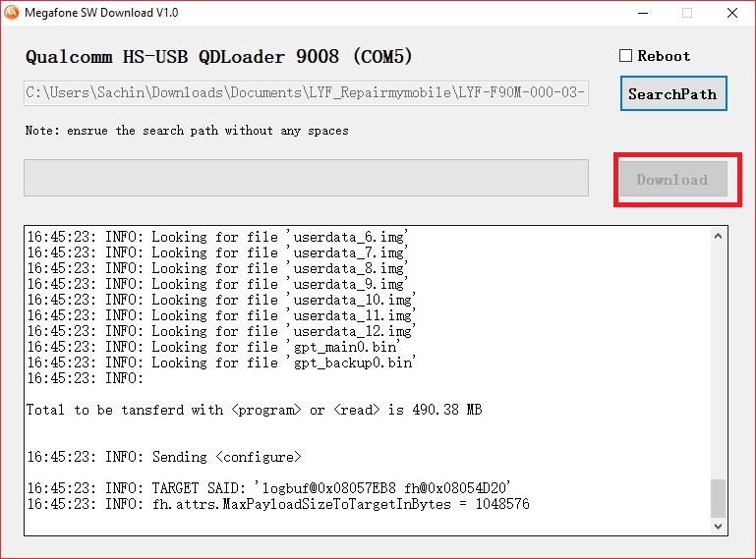Close the Megafone SW Download window

tap(731, 13)
